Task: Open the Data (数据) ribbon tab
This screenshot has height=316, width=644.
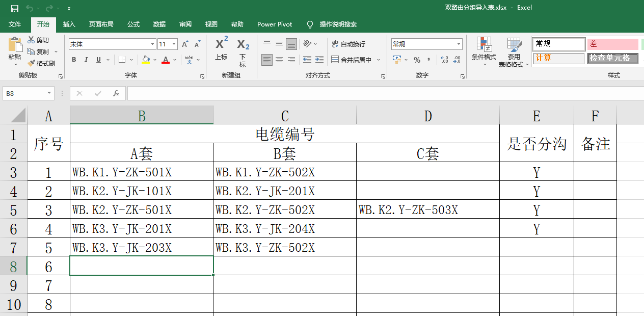Action: [x=159, y=24]
